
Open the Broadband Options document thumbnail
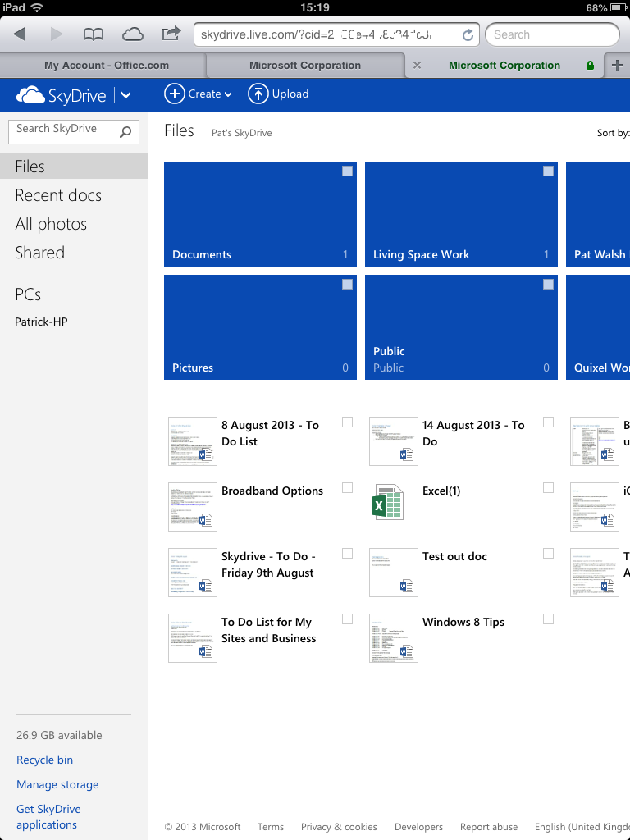tap(192, 507)
